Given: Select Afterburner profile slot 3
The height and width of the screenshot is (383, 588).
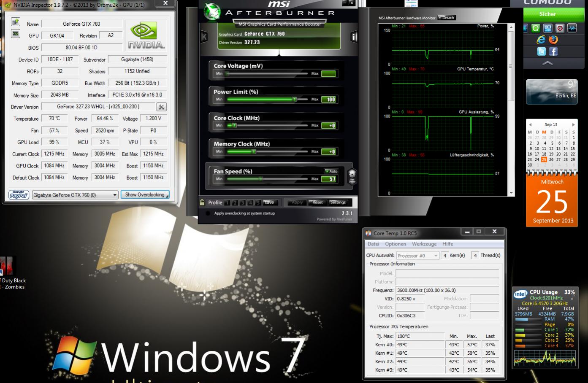Looking at the screenshot, I should [x=243, y=203].
